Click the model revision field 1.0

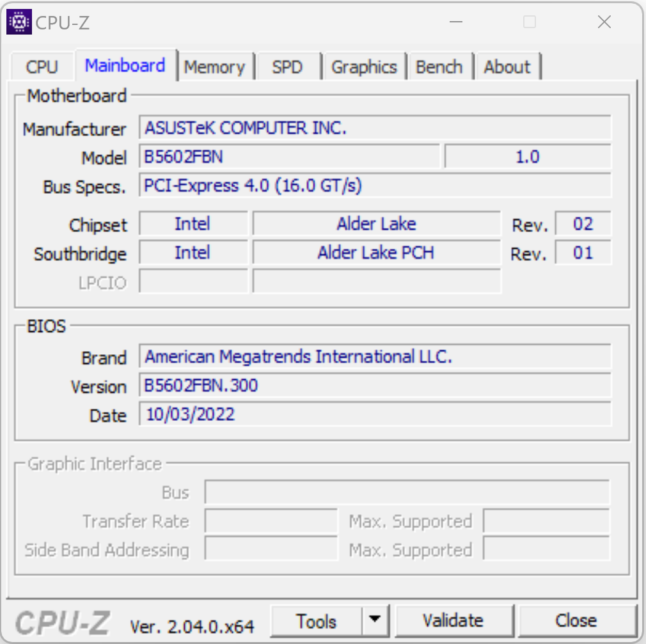(x=528, y=157)
